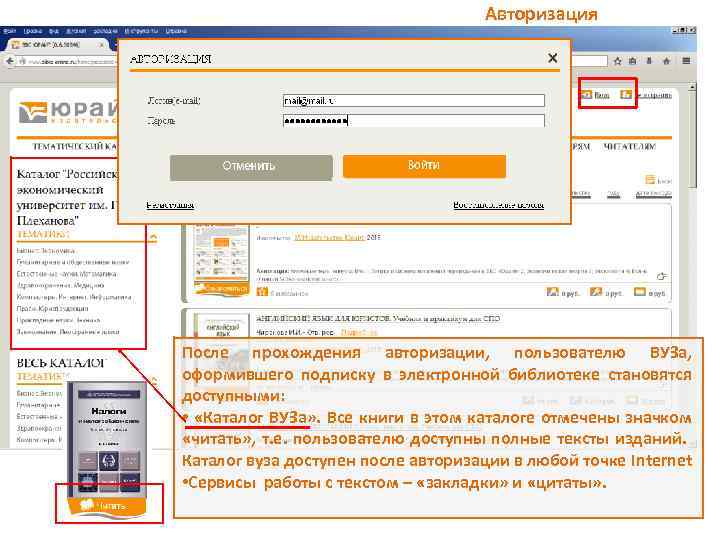
Task: Click the orange Войти button
Action: tap(424, 166)
